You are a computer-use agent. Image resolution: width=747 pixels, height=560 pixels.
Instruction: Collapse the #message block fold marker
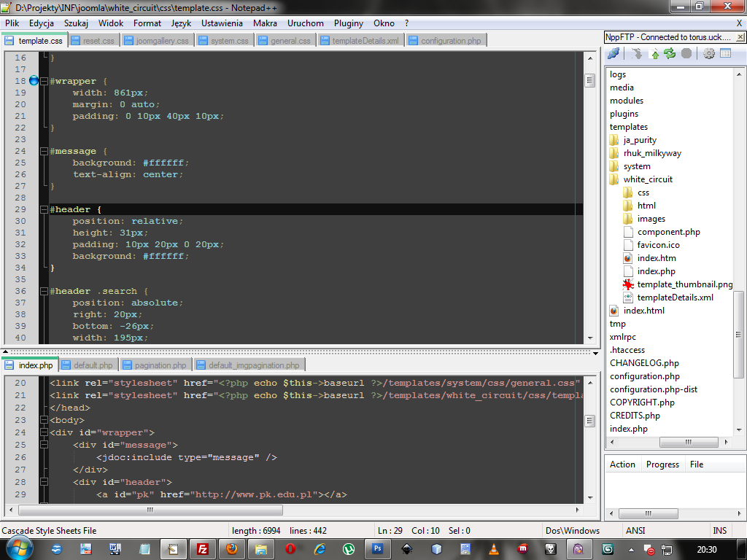point(44,151)
